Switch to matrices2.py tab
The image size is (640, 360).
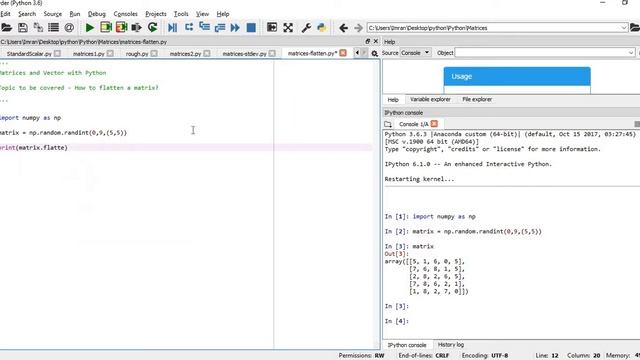185,53
